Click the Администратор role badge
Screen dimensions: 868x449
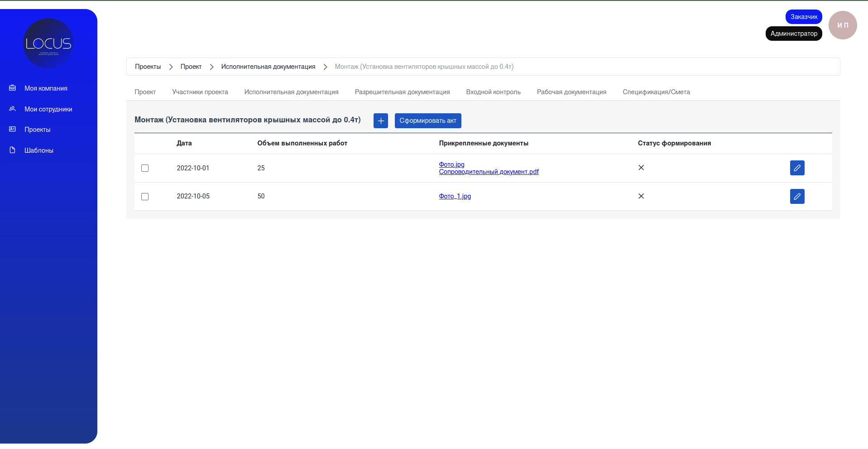click(x=793, y=34)
